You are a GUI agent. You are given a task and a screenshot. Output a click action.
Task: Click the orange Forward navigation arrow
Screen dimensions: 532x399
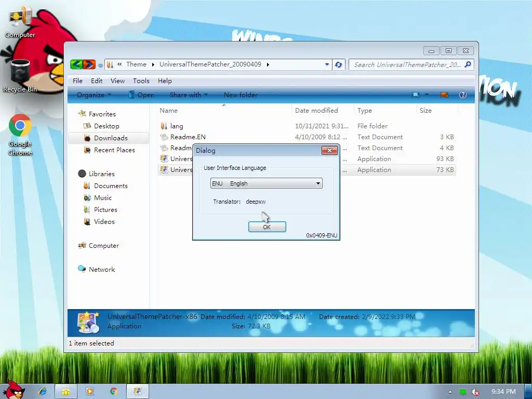point(89,64)
